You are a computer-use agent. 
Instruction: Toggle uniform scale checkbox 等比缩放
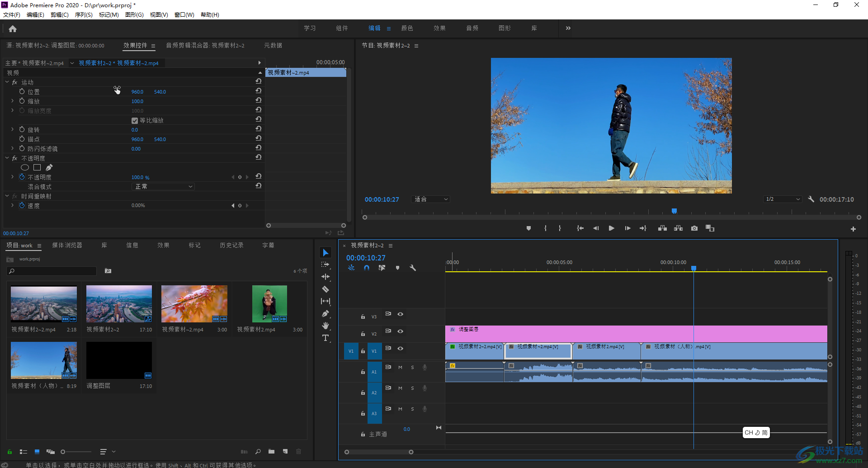pyautogui.click(x=135, y=121)
